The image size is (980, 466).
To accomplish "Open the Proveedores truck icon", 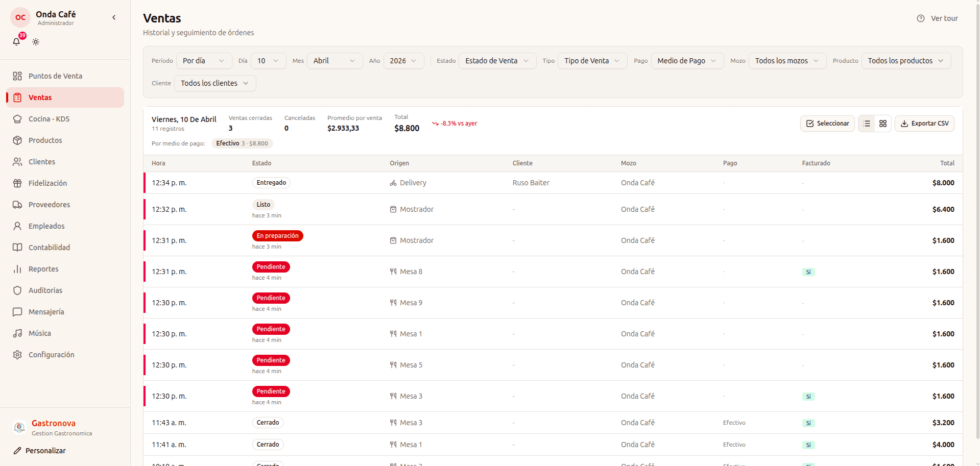I will point(17,205).
